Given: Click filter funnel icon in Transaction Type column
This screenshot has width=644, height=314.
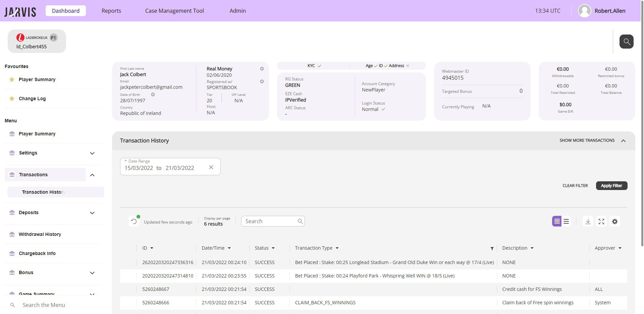Looking at the screenshot, I should pyautogui.click(x=492, y=248).
